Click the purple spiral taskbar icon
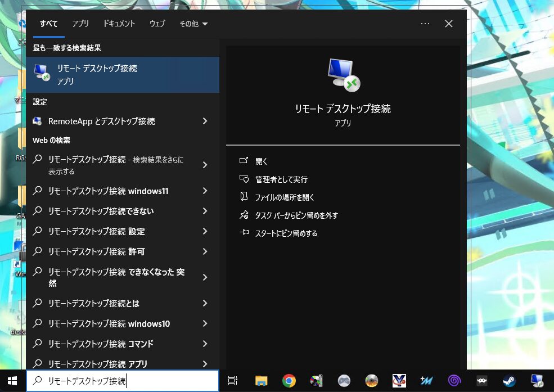554x392 pixels. [454, 381]
